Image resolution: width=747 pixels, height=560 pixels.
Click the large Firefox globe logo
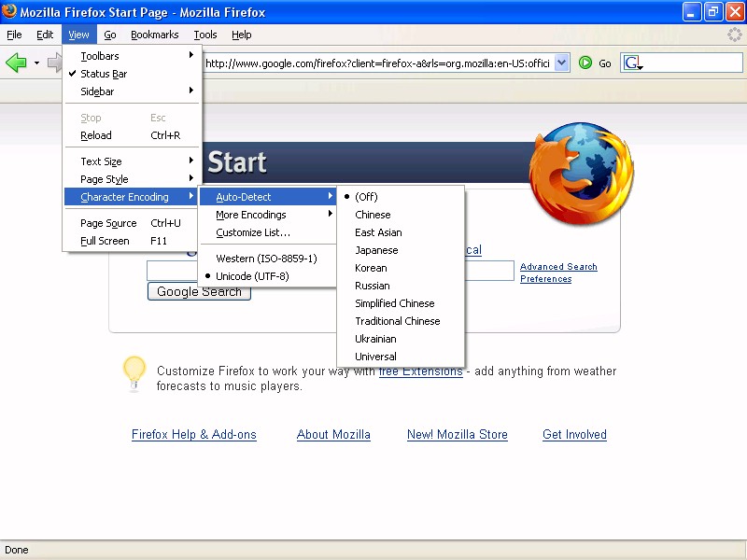point(581,173)
